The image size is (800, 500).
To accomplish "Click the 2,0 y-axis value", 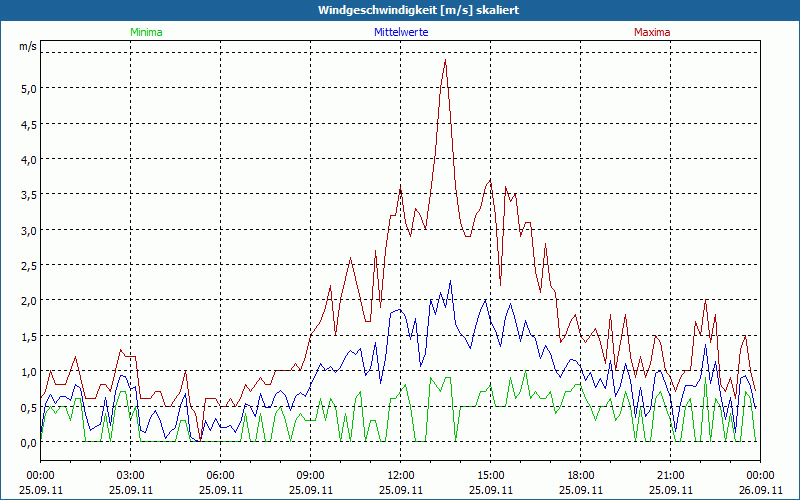I will click(28, 301).
